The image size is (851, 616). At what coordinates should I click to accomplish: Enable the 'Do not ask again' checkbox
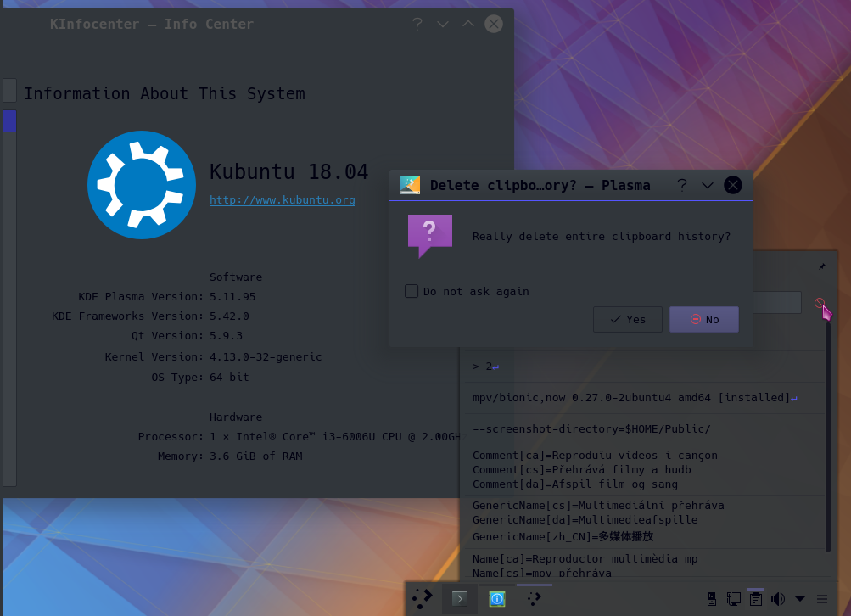tap(412, 291)
